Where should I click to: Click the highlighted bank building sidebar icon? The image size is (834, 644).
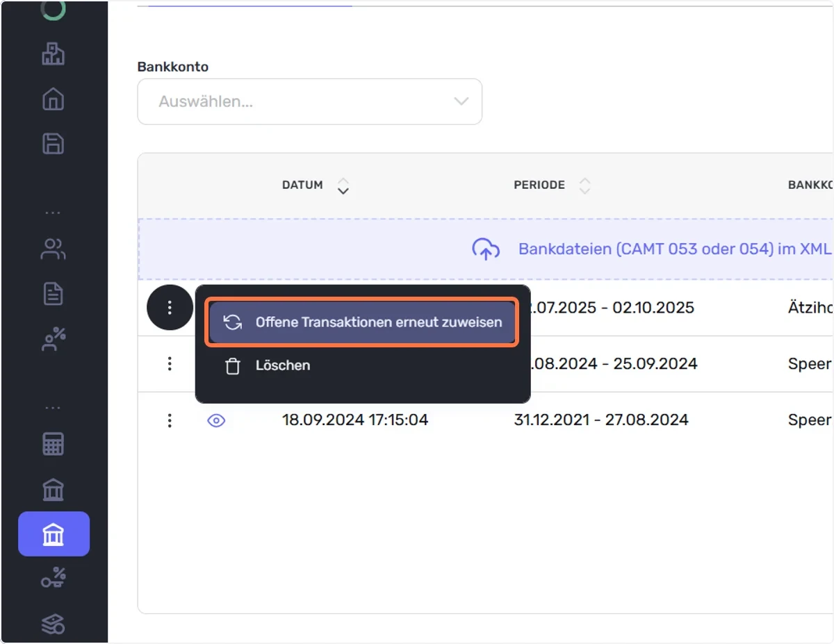tap(54, 534)
